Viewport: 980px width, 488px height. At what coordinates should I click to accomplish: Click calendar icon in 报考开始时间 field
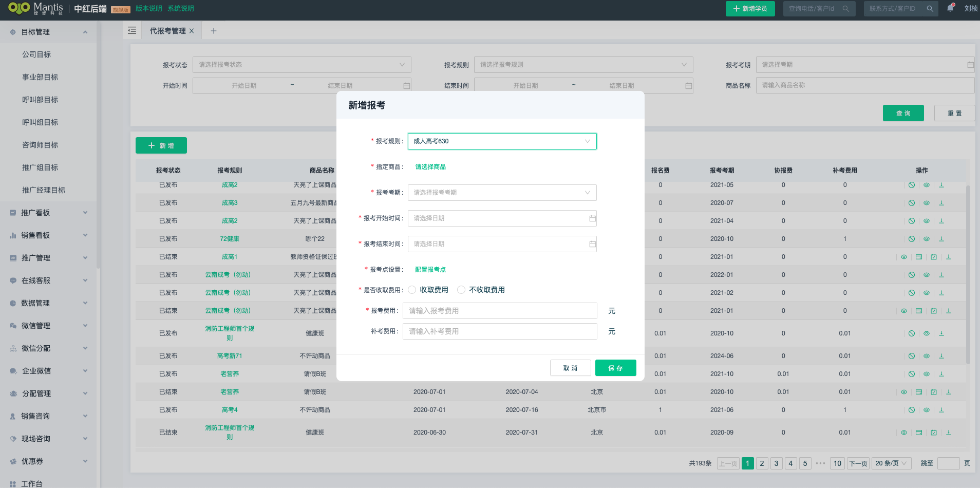click(592, 218)
